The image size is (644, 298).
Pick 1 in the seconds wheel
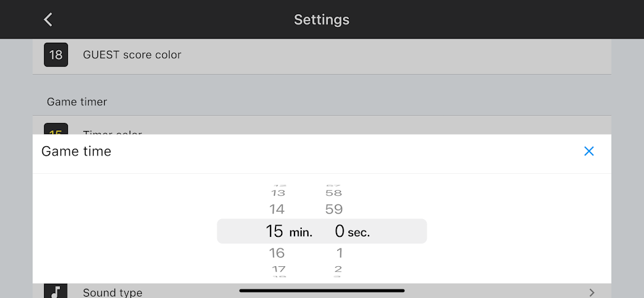click(x=339, y=253)
